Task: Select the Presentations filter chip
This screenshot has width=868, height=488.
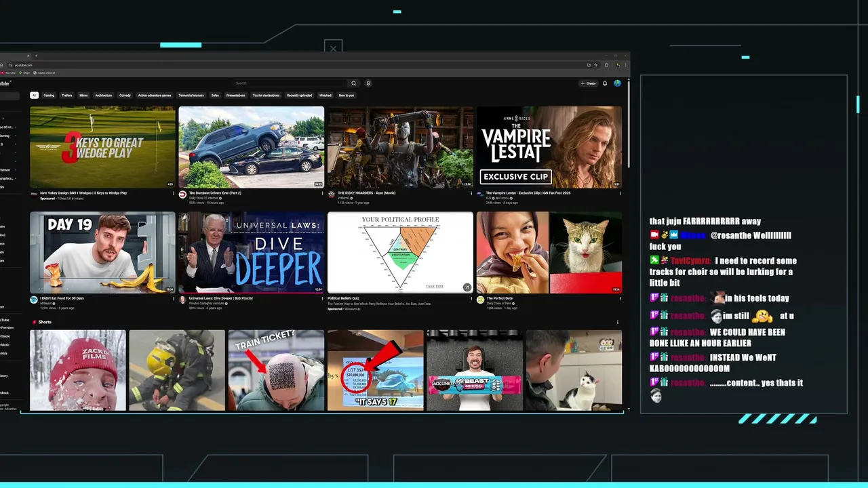Action: click(x=236, y=96)
